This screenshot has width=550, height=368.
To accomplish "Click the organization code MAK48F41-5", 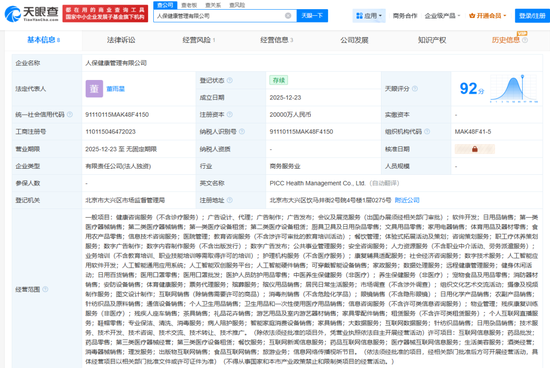I will 473,132.
